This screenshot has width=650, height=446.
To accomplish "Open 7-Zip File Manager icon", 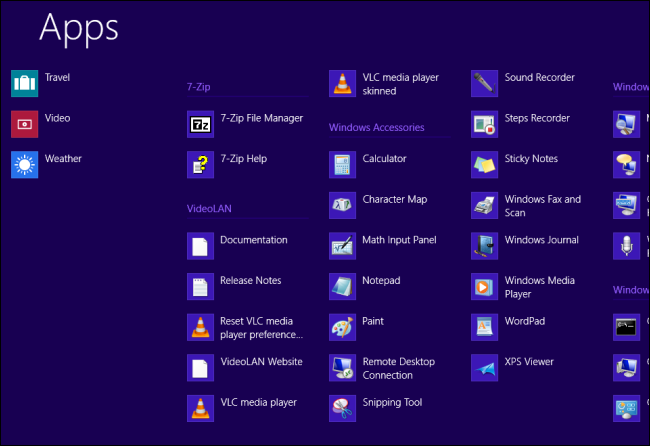I will point(200,124).
